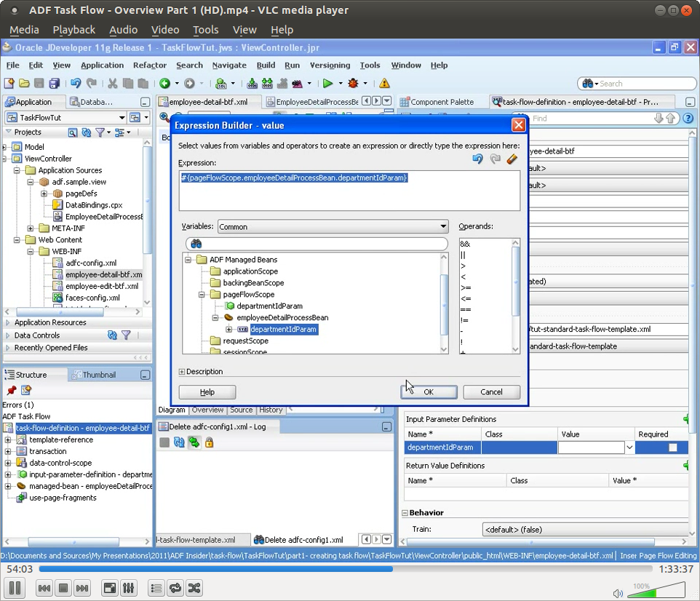Viewport: 700px width, 601px height.
Task: Enable random playback in VLC
Action: coord(194,588)
